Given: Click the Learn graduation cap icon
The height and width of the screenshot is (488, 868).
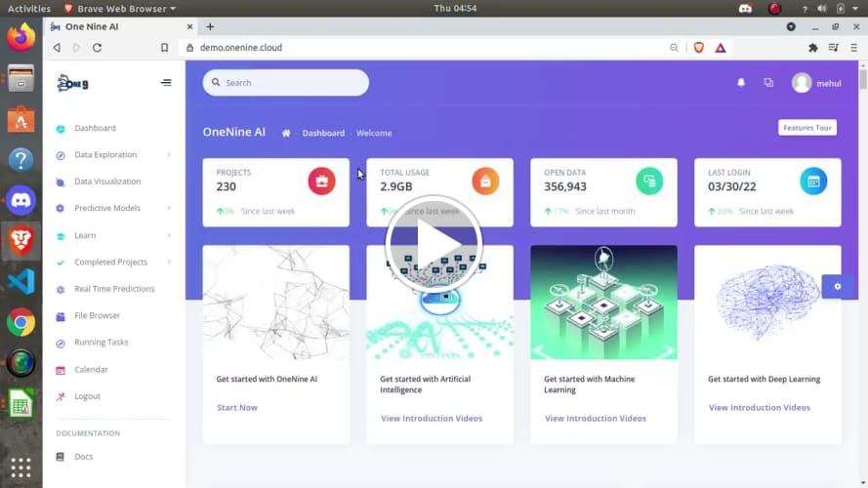Looking at the screenshot, I should coord(61,236).
